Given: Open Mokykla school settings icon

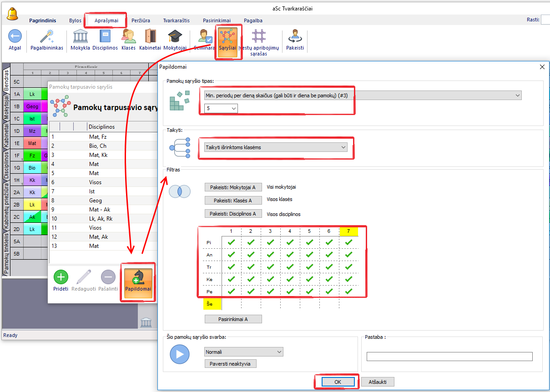Looking at the screenshot, I should coord(80,37).
